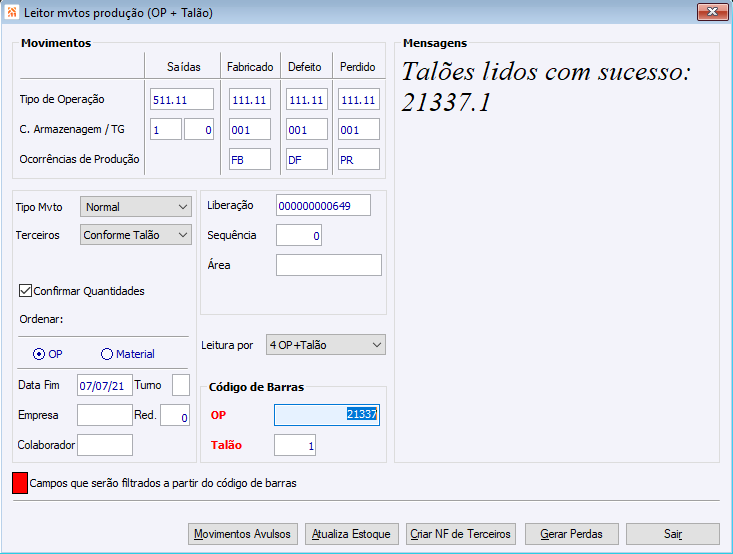Click the Movimentos Avulsos button
The width and height of the screenshot is (733, 554).
point(243,534)
